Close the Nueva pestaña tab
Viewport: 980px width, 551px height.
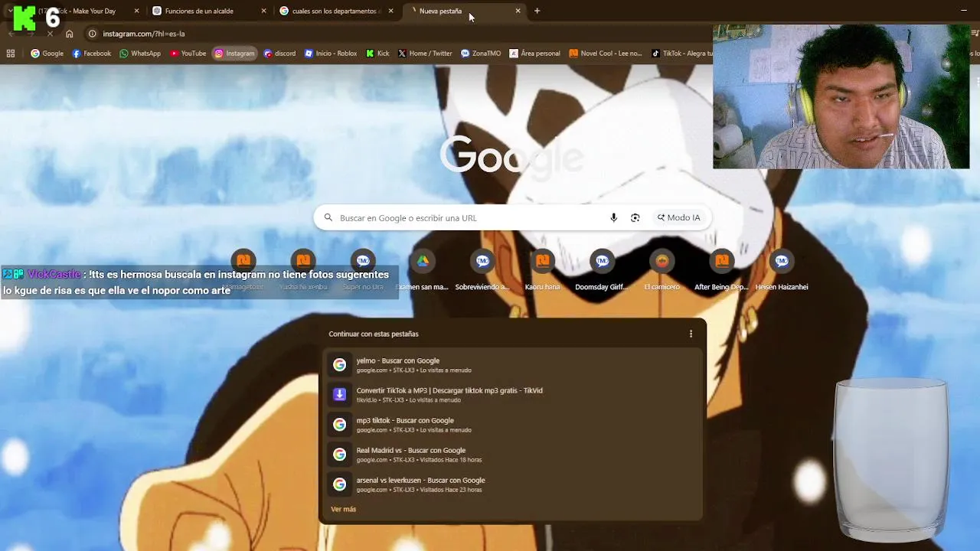[518, 11]
